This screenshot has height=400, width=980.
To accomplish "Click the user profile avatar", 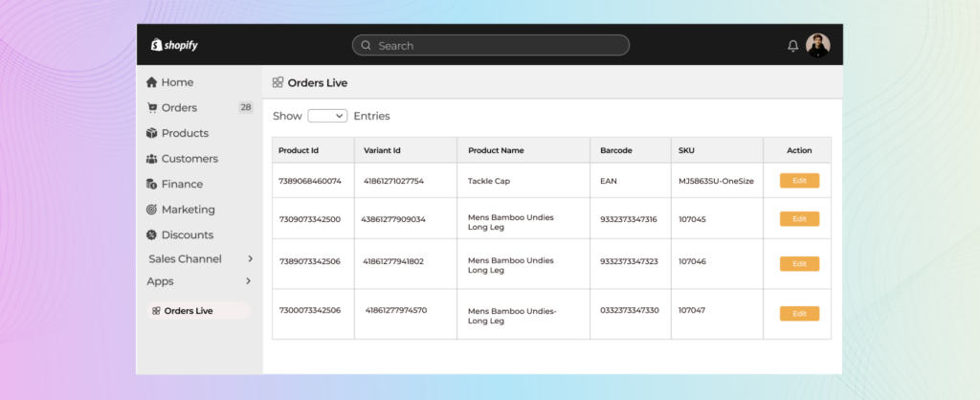I will 817,45.
